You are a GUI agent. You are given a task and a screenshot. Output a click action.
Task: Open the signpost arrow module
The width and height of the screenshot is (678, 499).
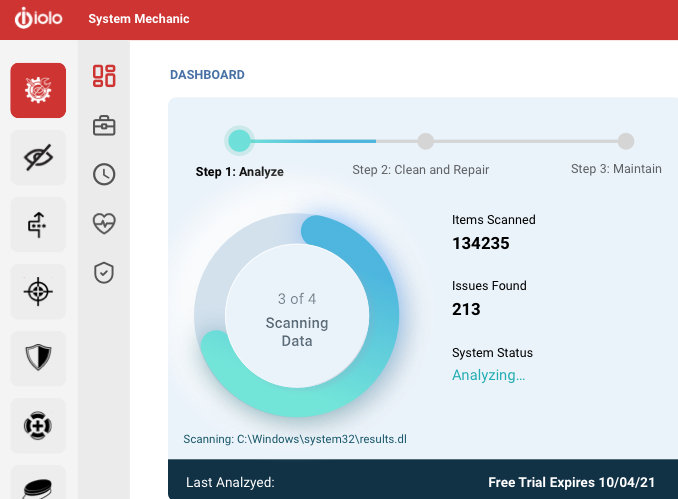click(38, 224)
